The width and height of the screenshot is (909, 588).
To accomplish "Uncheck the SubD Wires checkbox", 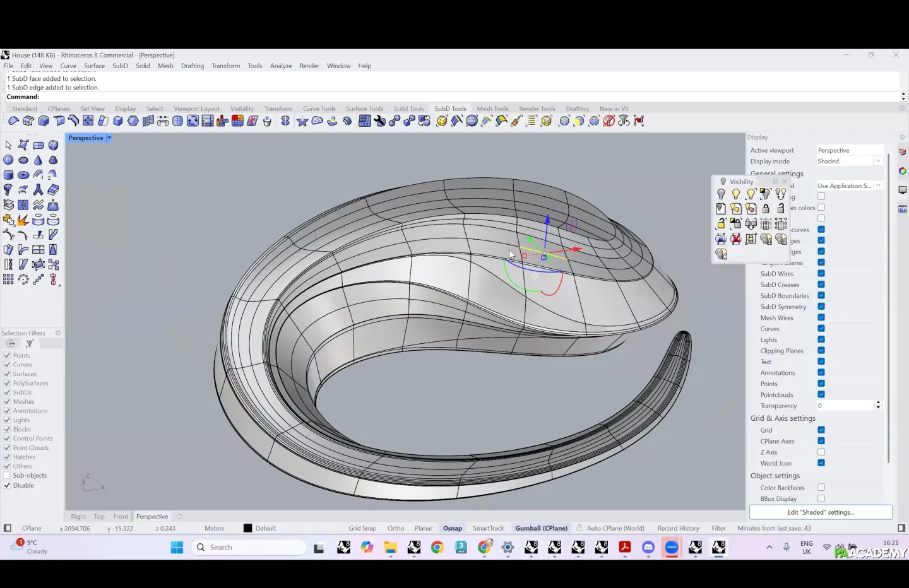I will tap(821, 274).
